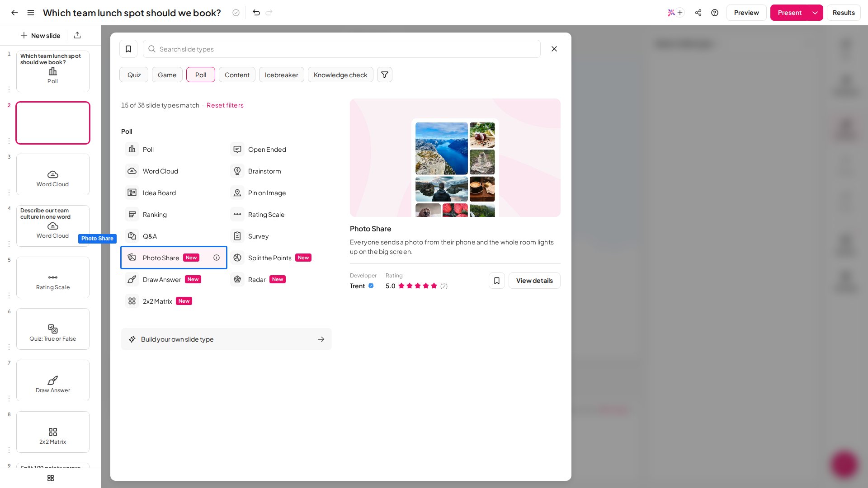Open the Results button
This screenshot has height=488, width=868.
pyautogui.click(x=844, y=13)
